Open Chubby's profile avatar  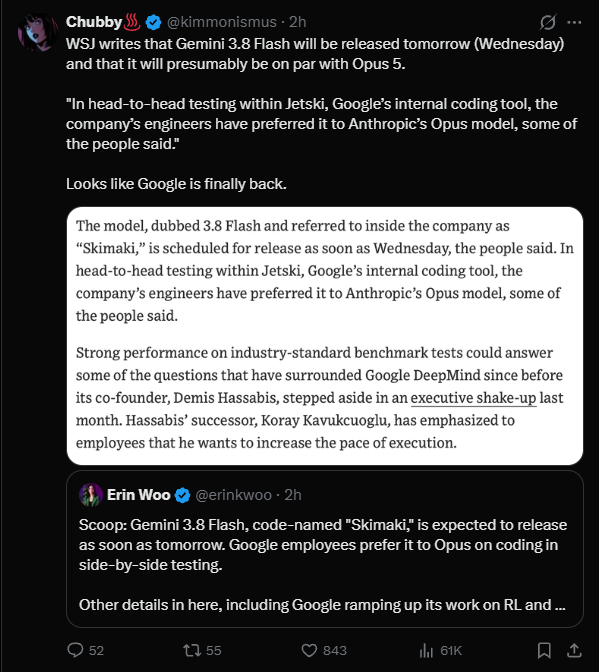(38, 33)
